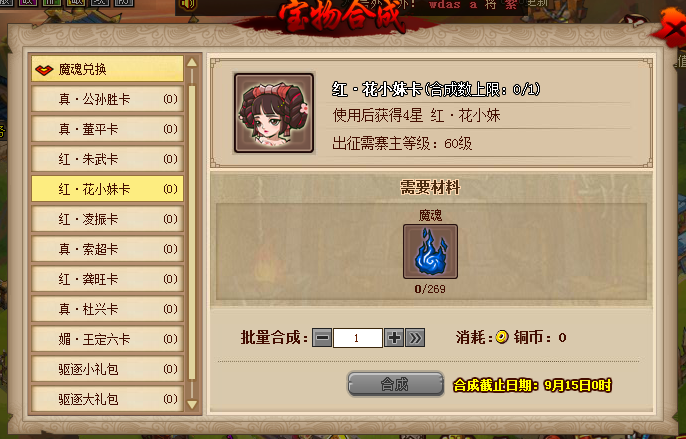Click the minus button for batch quantity

point(322,338)
